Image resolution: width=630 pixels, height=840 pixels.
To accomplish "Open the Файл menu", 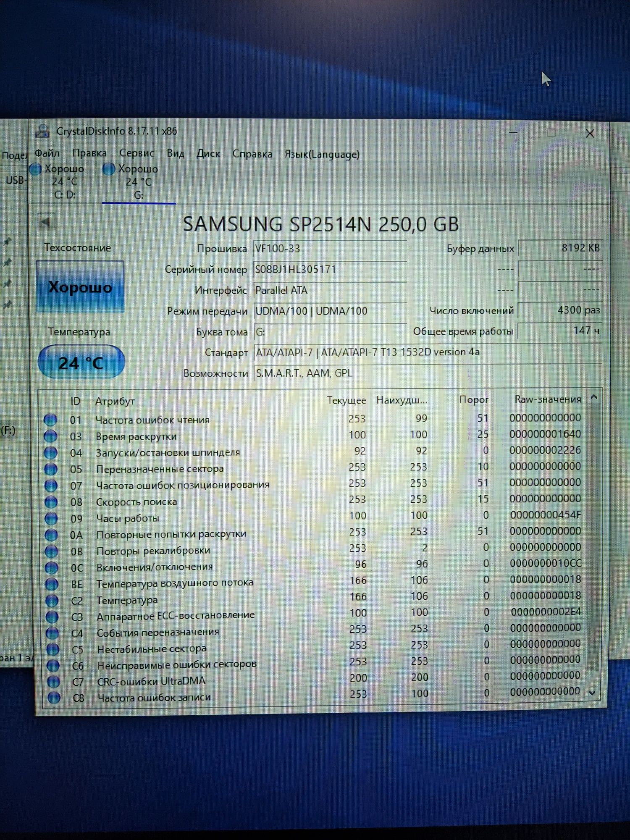I will [x=47, y=153].
